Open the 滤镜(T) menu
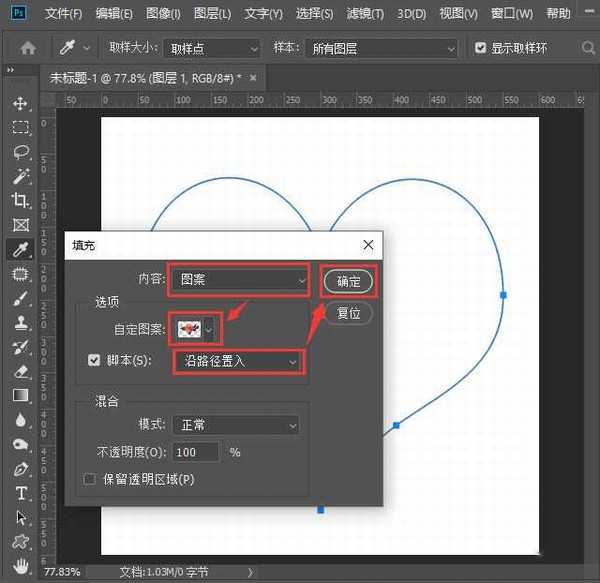The image size is (600, 583). tap(363, 14)
